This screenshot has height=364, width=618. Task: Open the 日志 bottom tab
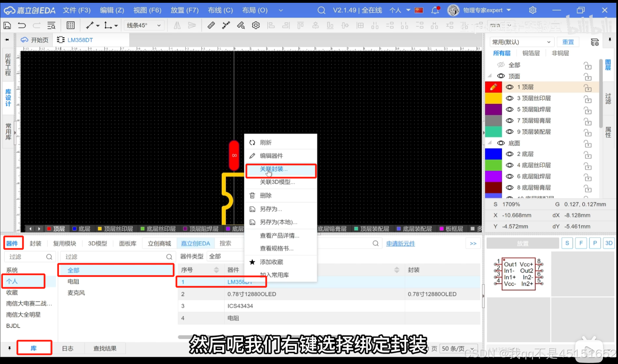pos(68,348)
